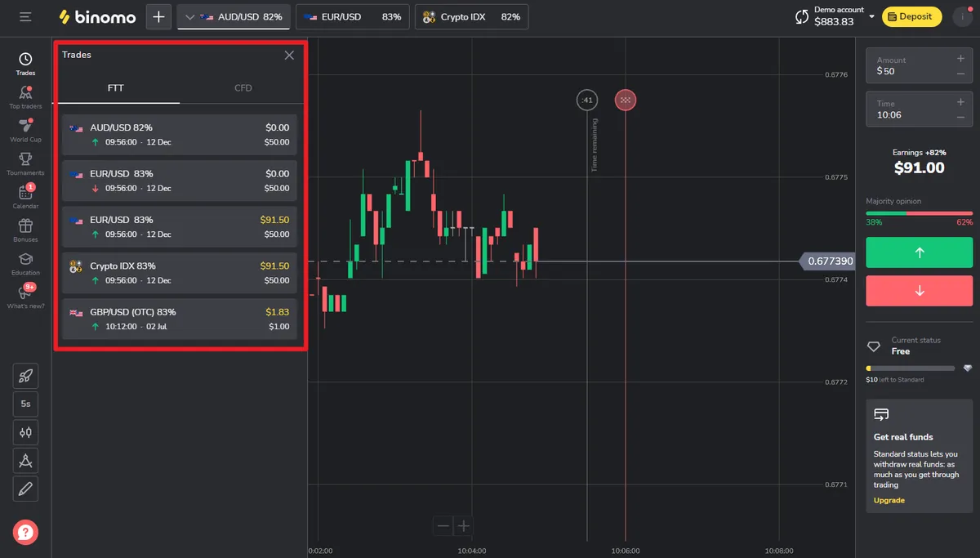This screenshot has height=558, width=980.
Task: Open the Trades sidebar section
Action: [25, 64]
